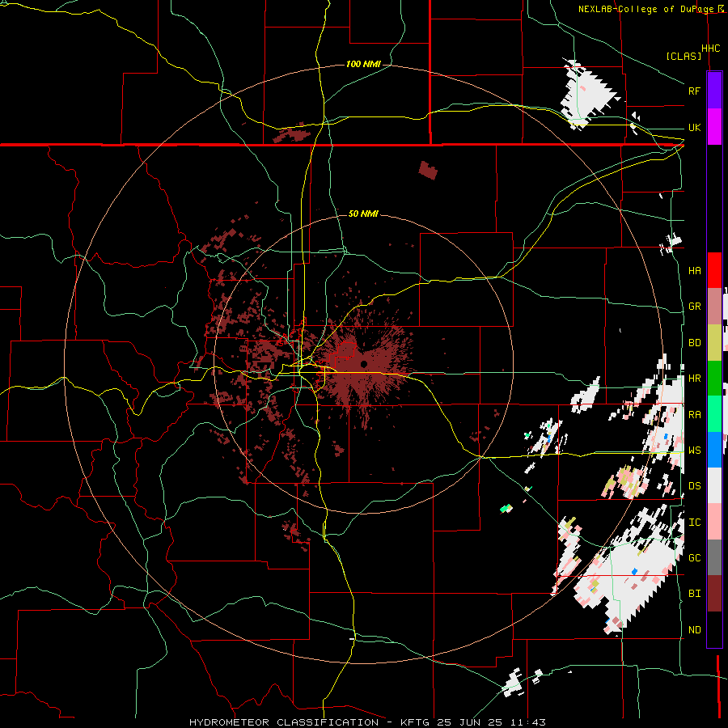Click the black radar site dot at center
The image size is (728, 728).
364,363
